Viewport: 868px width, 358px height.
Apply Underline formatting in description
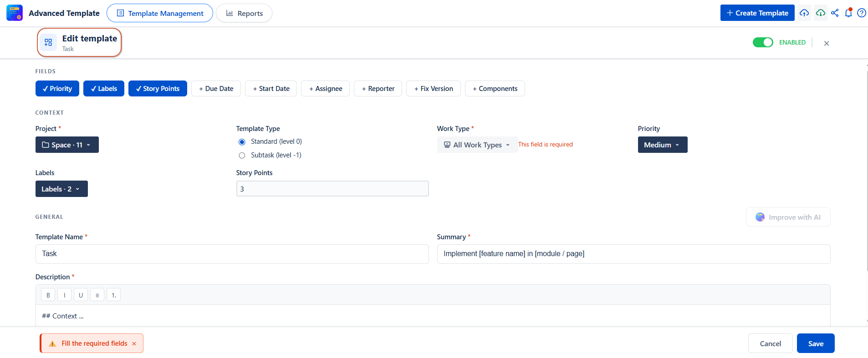pos(81,295)
